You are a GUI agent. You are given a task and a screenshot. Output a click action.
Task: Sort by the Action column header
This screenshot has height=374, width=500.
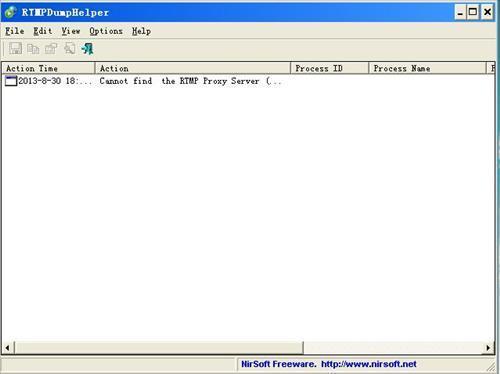pyautogui.click(x=193, y=68)
